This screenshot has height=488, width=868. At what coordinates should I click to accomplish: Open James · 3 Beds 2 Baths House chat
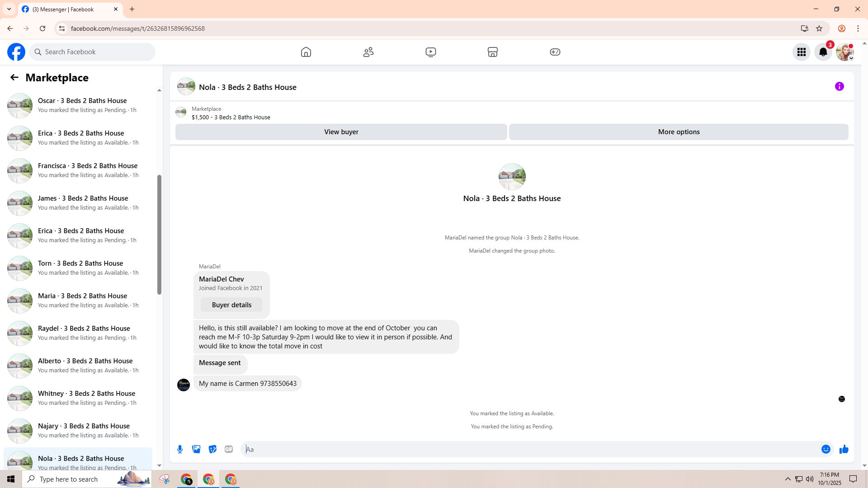pos(78,203)
